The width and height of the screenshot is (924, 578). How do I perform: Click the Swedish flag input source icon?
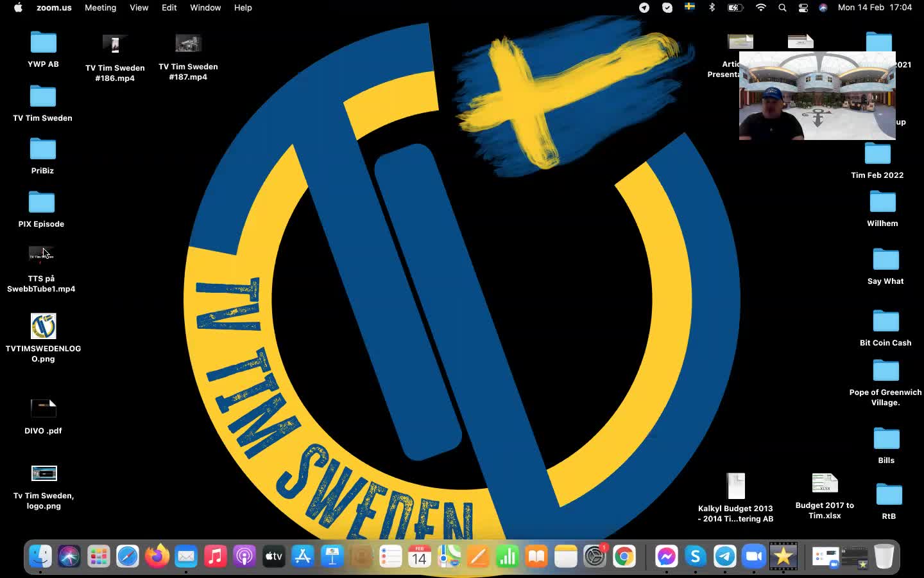(690, 7)
